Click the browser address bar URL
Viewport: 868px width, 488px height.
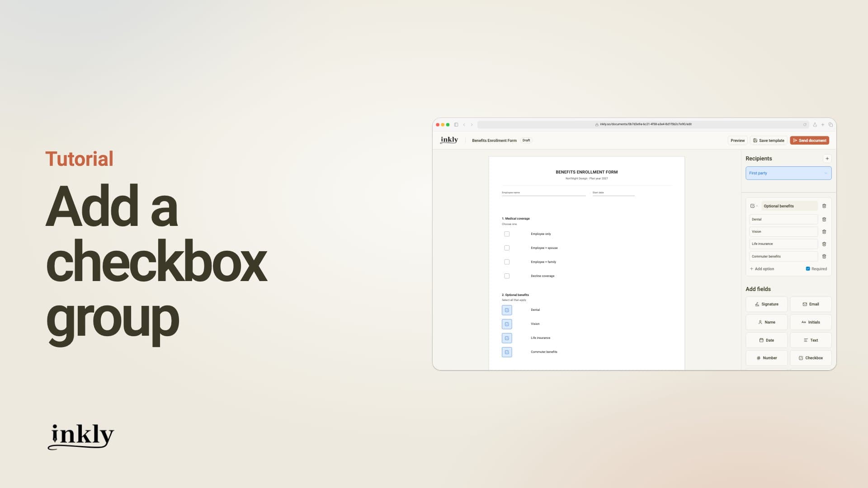point(643,124)
